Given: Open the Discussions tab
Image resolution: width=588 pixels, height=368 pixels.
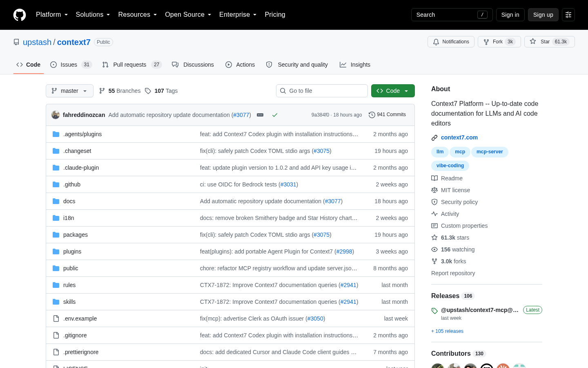Looking at the screenshot, I should click(193, 65).
